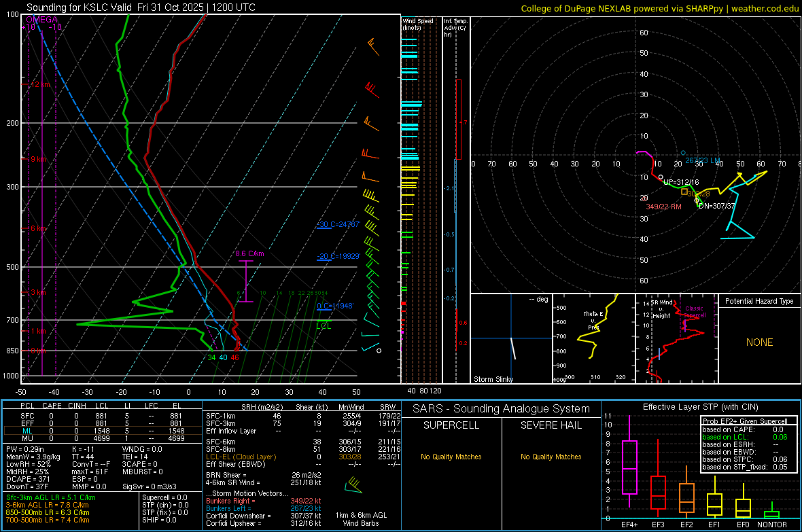Click the PW = 0.29in value
The height and width of the screenshot is (532, 802).
[24, 449]
